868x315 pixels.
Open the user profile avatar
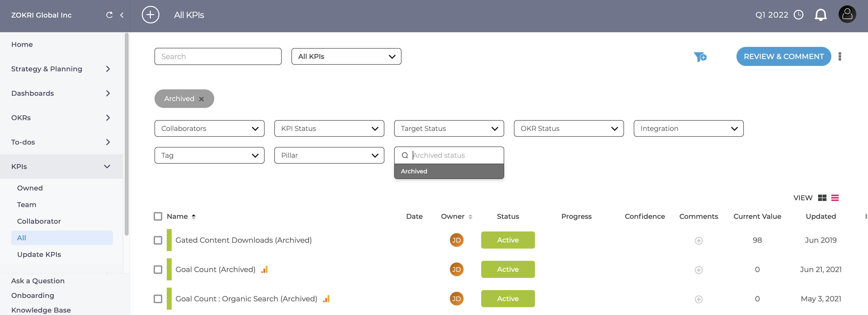847,14
